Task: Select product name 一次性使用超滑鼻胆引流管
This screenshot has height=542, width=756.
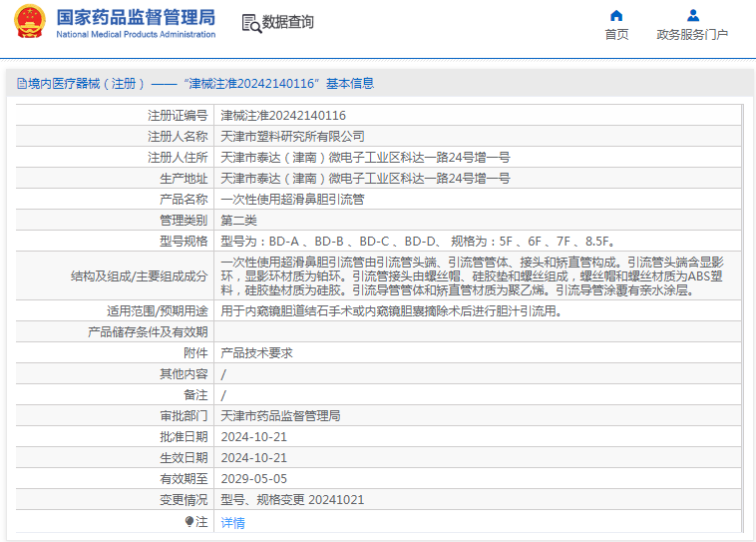Action: click(292, 200)
